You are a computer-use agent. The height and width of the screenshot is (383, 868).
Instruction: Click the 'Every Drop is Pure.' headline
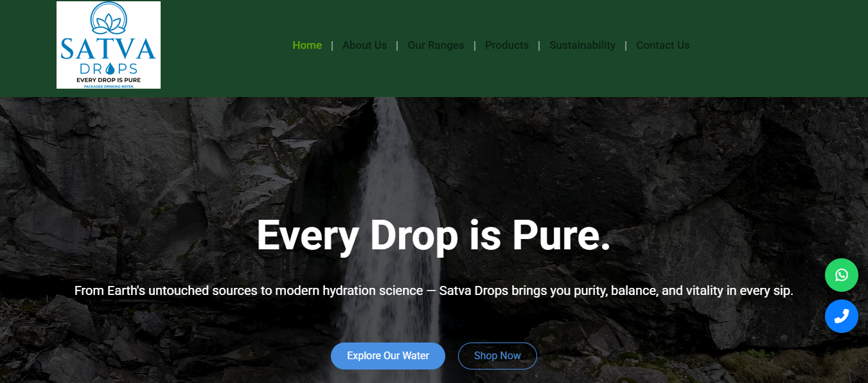point(434,235)
